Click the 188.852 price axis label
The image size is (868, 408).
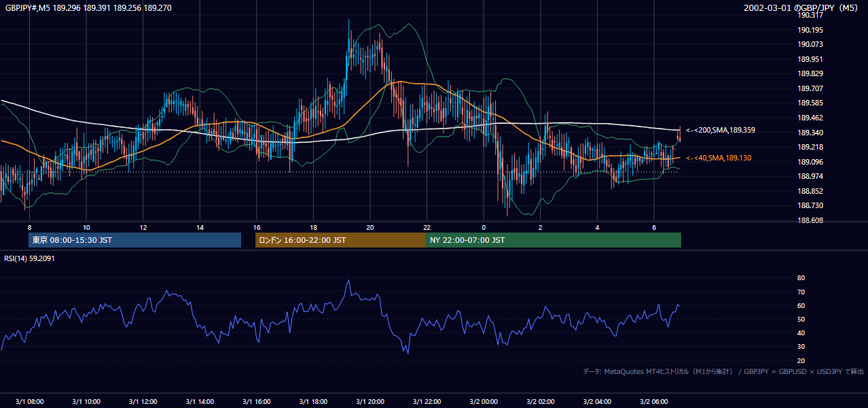[x=810, y=191]
